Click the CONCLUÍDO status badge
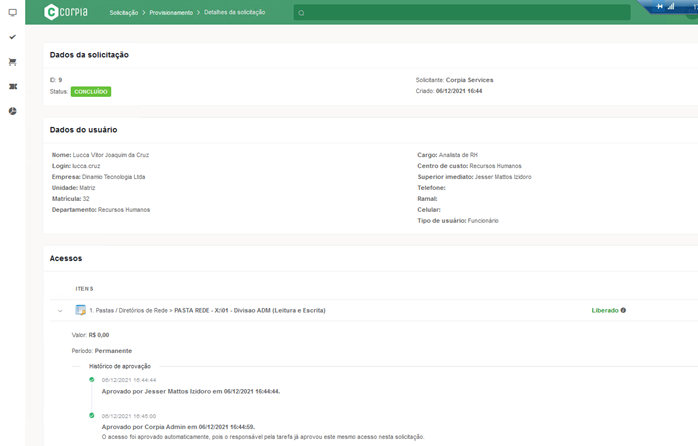This screenshot has height=446, width=698. coord(91,91)
